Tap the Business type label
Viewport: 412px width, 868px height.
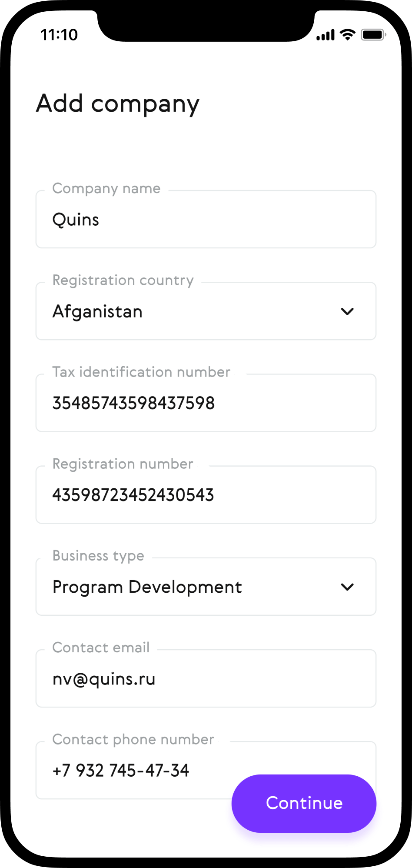pyautogui.click(x=98, y=556)
